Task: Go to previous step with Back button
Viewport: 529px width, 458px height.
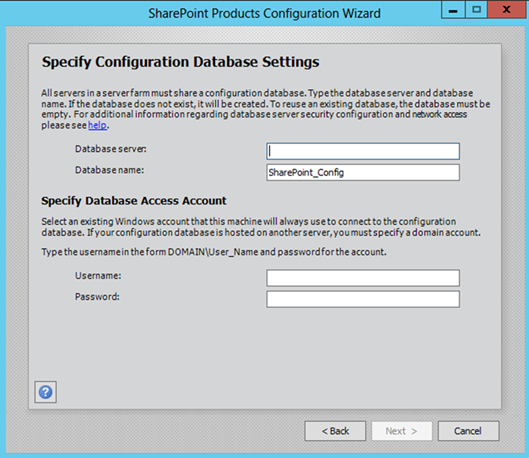Action: click(x=335, y=431)
